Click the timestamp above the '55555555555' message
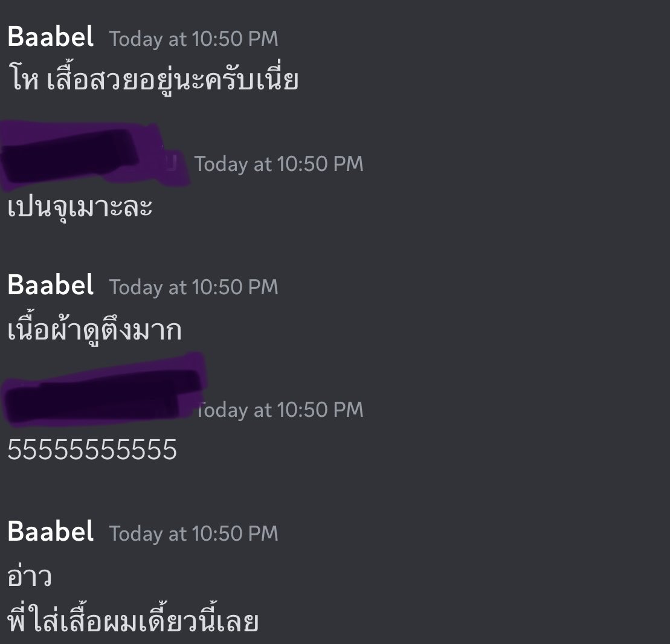Image resolution: width=670 pixels, height=644 pixels. pyautogui.click(x=280, y=410)
